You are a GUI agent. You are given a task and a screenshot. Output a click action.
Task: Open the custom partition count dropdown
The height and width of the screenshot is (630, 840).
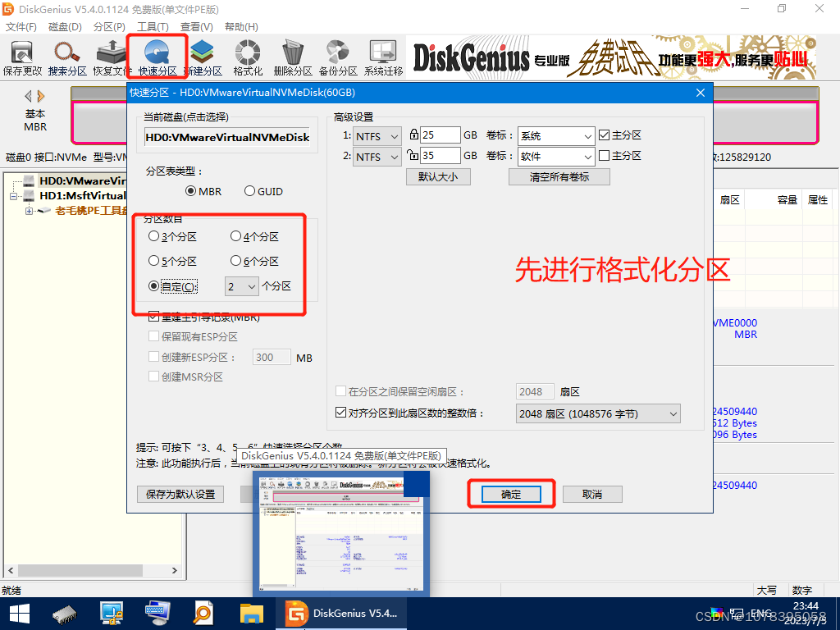[242, 286]
